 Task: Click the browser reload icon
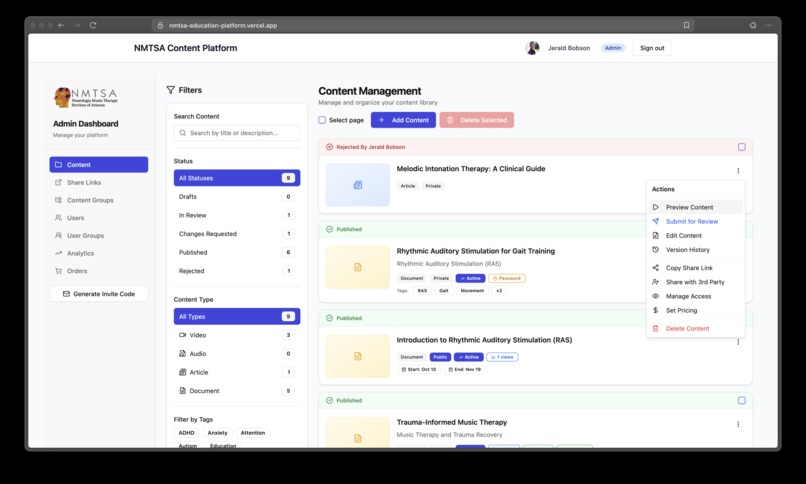click(93, 25)
